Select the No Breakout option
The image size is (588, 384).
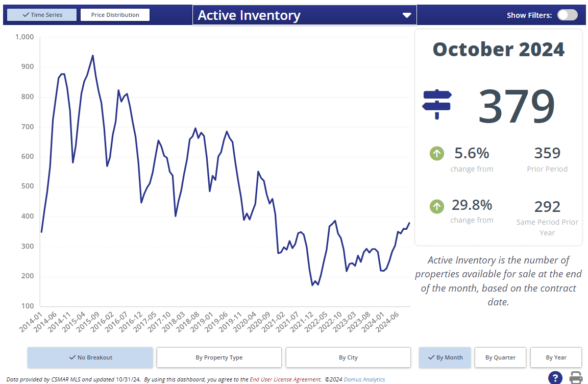pos(90,357)
